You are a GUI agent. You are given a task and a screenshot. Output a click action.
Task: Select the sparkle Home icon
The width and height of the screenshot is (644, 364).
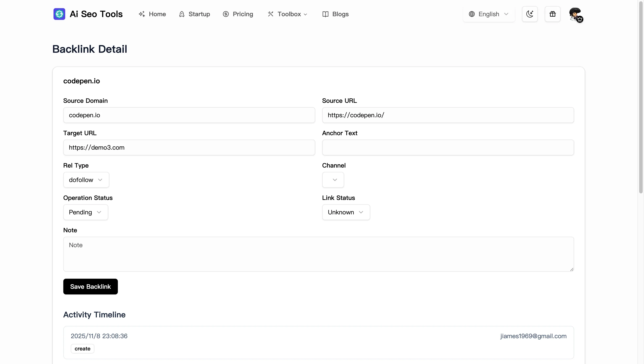coord(142,14)
